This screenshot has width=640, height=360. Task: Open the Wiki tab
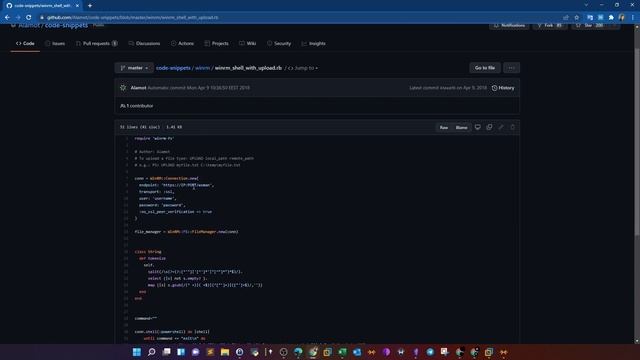[247, 43]
